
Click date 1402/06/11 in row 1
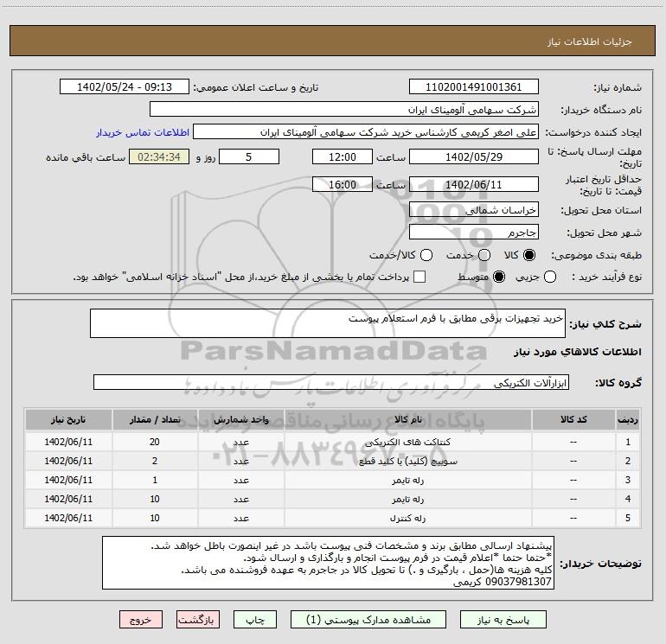tap(68, 442)
